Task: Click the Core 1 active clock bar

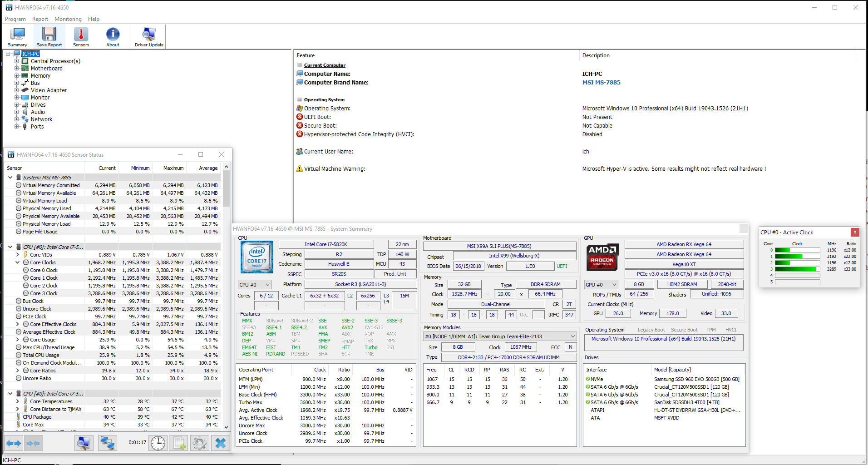Action: coord(797,257)
